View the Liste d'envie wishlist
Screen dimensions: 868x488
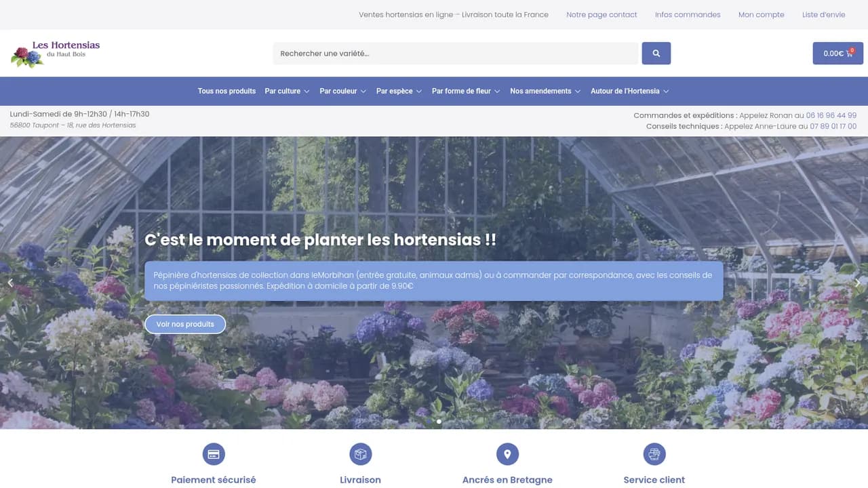823,15
